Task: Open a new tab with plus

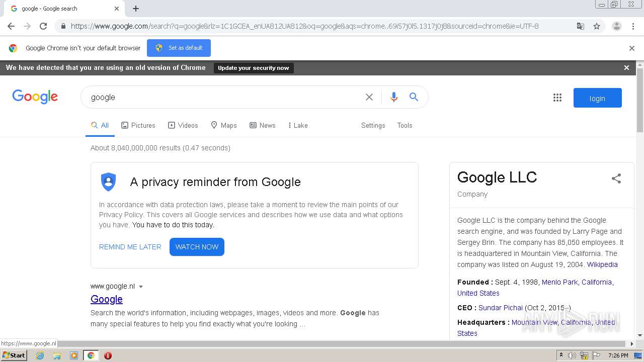Action: tap(136, 9)
